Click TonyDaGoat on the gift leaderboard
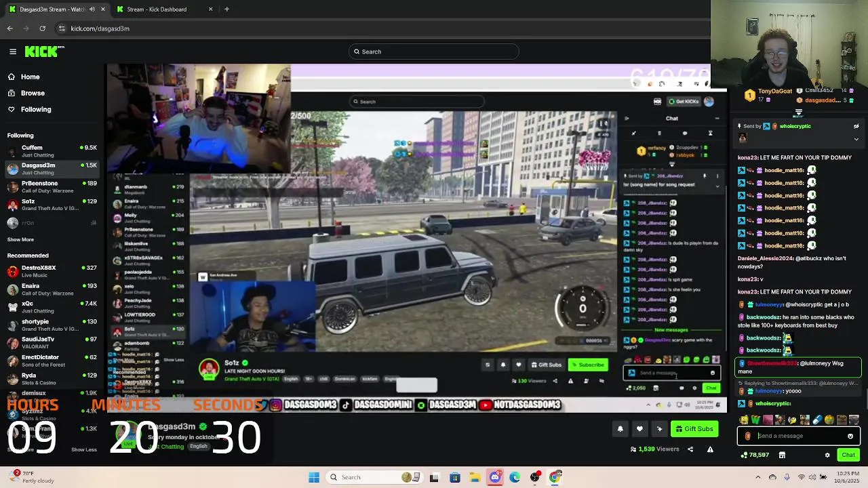Screen dimensions: 868x488 click(x=776, y=91)
